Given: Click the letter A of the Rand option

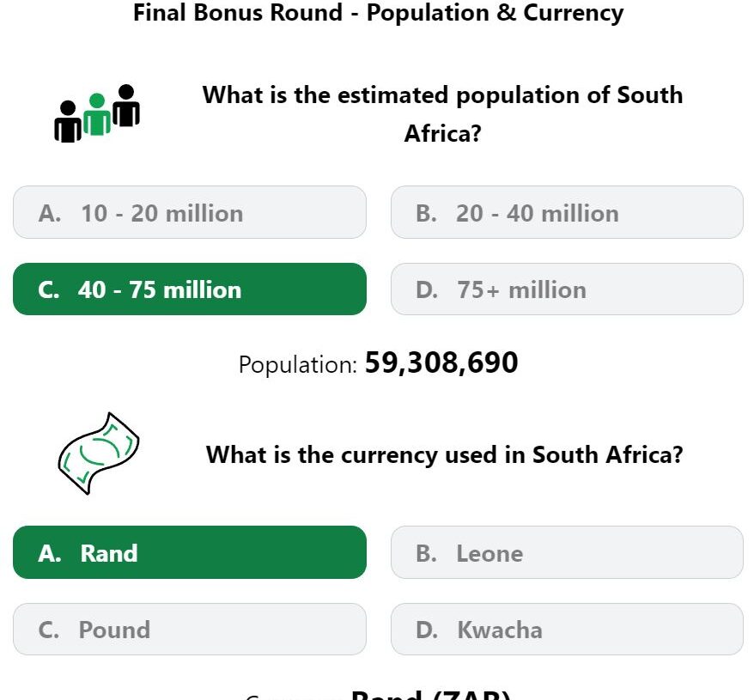Looking at the screenshot, I should [x=50, y=553].
